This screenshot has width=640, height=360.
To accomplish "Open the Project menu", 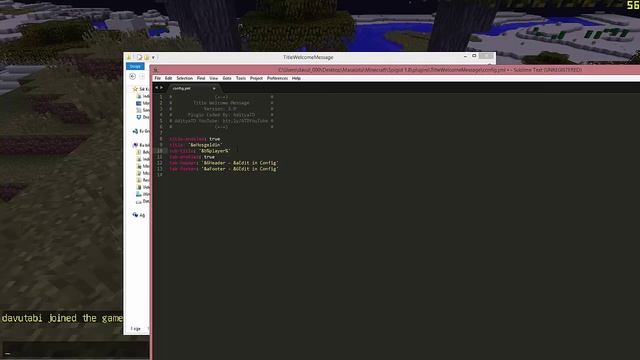I will coord(256,78).
